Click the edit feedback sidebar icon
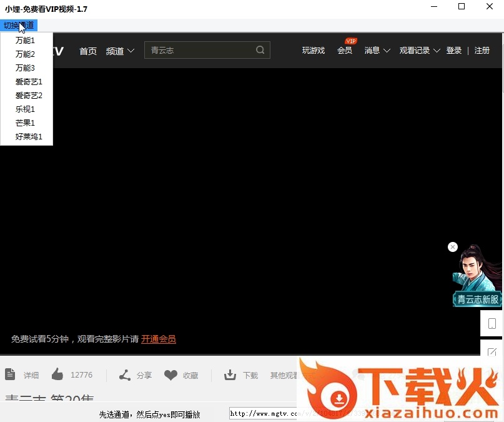 coord(492,352)
